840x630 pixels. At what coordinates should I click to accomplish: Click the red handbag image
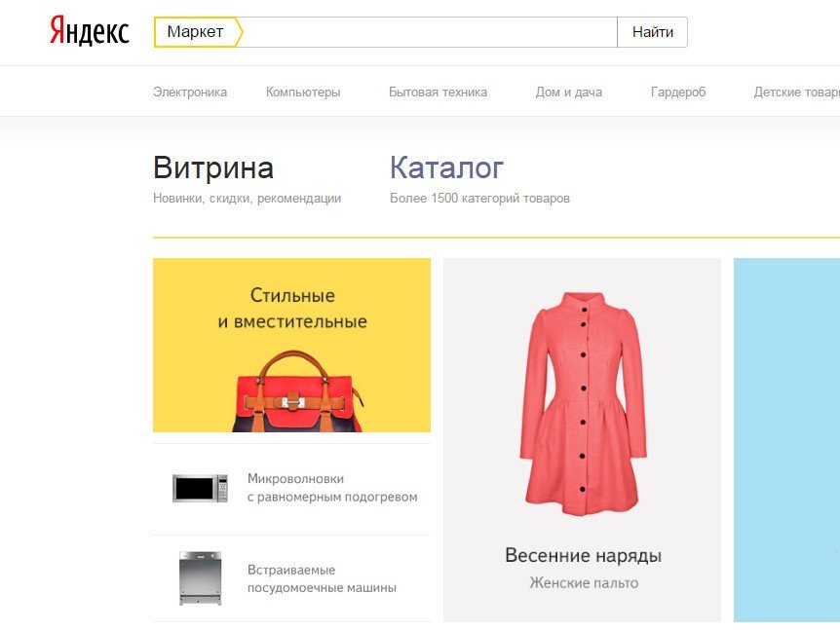tap(298, 391)
